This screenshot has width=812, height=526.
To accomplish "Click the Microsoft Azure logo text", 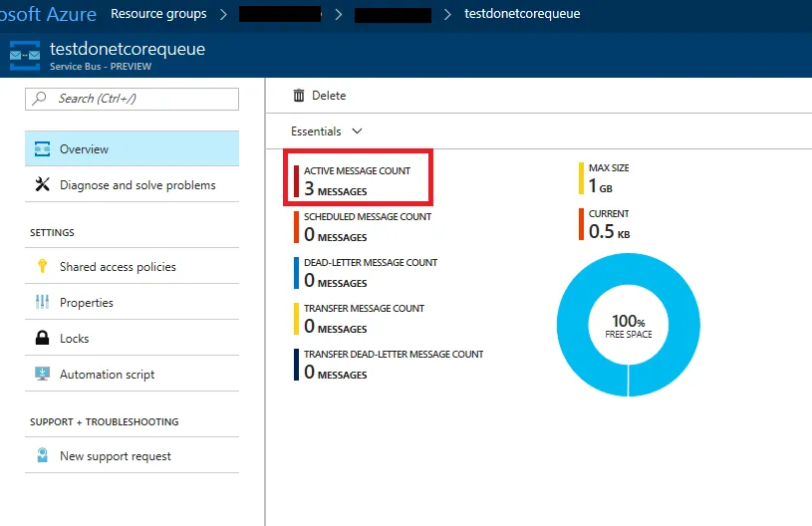I will 48,14.
